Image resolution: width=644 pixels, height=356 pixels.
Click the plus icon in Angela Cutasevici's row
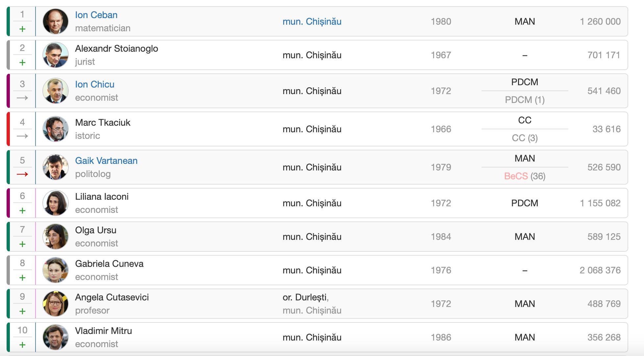tap(22, 311)
